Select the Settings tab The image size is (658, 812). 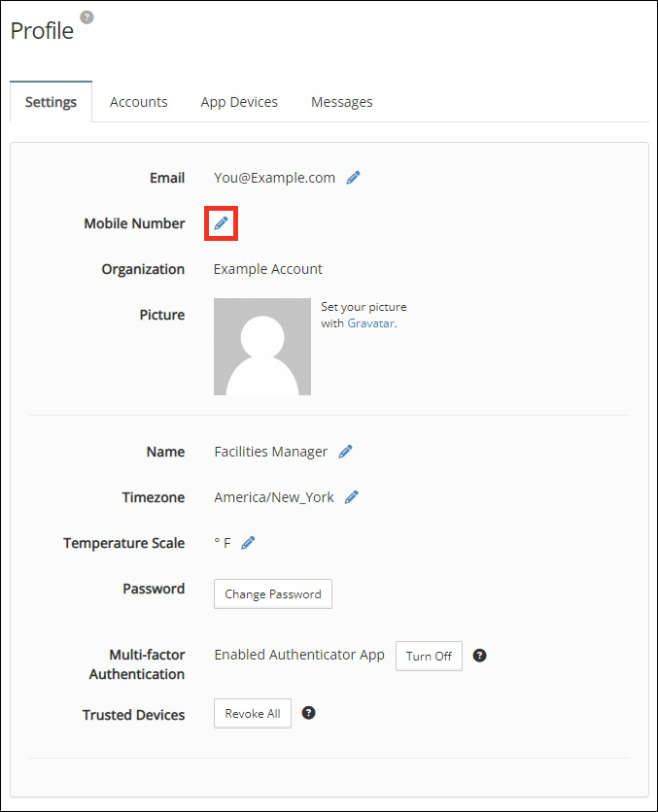(x=52, y=102)
